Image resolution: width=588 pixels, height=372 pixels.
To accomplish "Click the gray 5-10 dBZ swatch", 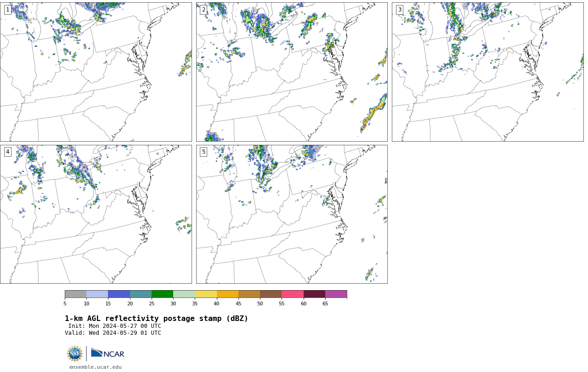I will pos(75,294).
